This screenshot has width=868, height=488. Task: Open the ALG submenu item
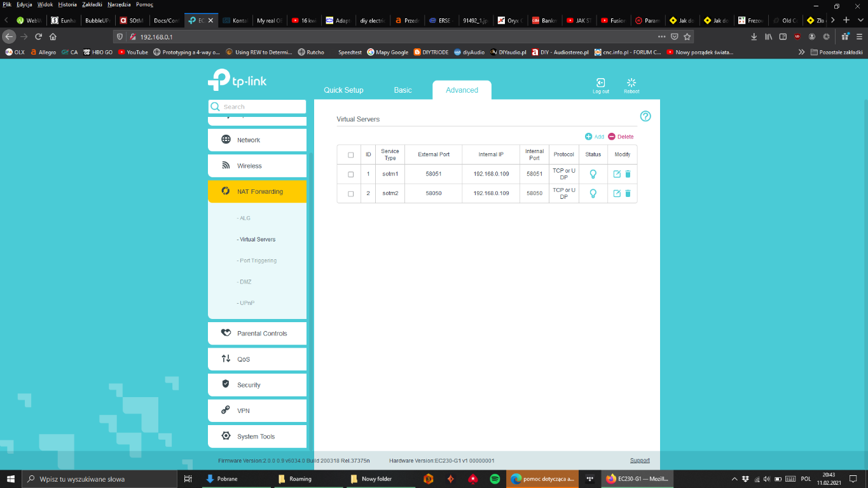(244, 218)
